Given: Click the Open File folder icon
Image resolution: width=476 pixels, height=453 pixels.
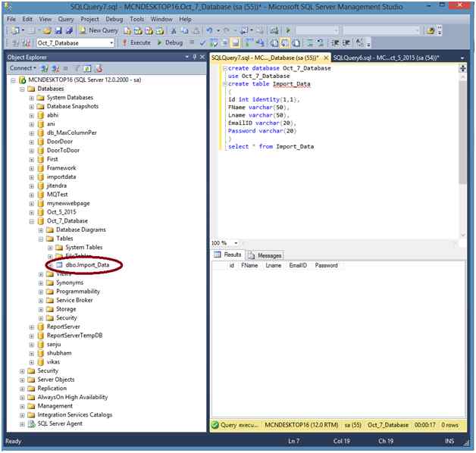Looking at the screenshot, I should (48, 30).
